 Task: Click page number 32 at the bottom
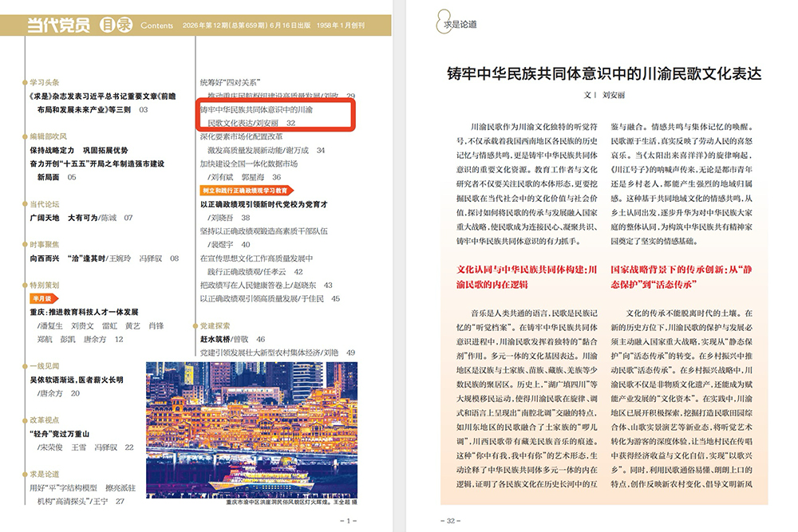click(450, 521)
